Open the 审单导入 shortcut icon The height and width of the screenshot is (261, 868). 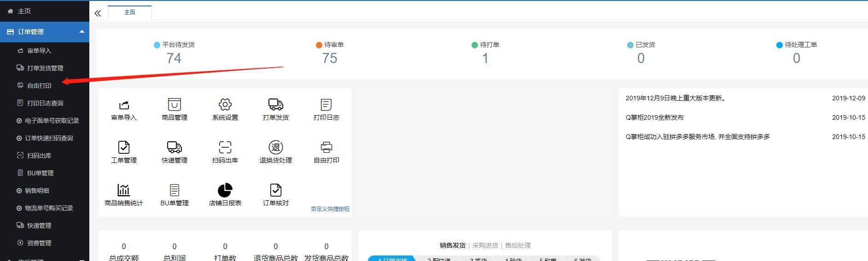point(124,105)
